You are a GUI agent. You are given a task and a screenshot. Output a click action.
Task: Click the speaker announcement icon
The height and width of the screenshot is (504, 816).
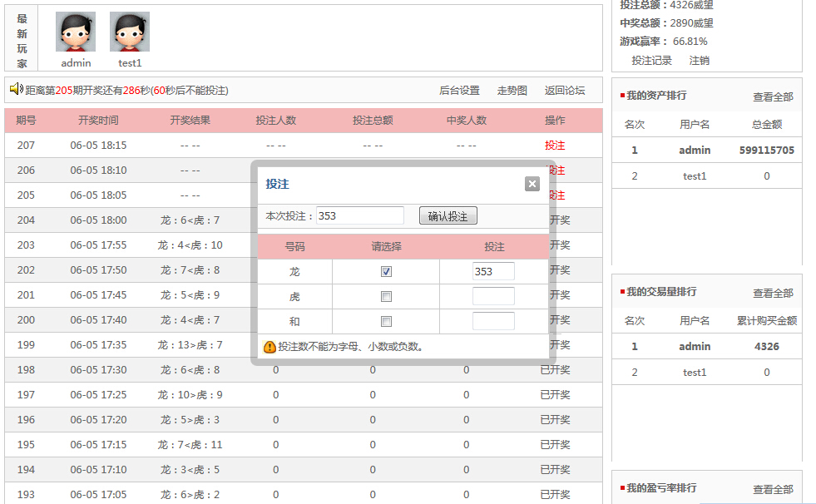pos(16,89)
